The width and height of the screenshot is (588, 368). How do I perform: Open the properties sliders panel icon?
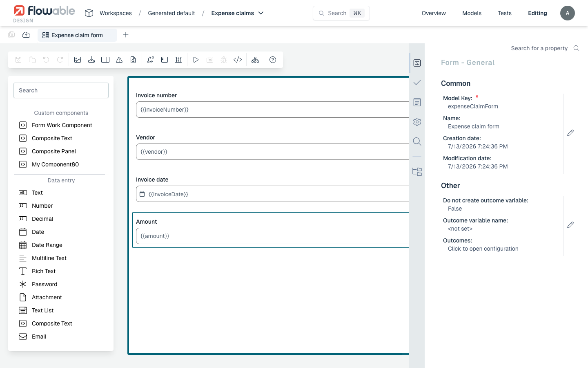tap(417, 63)
